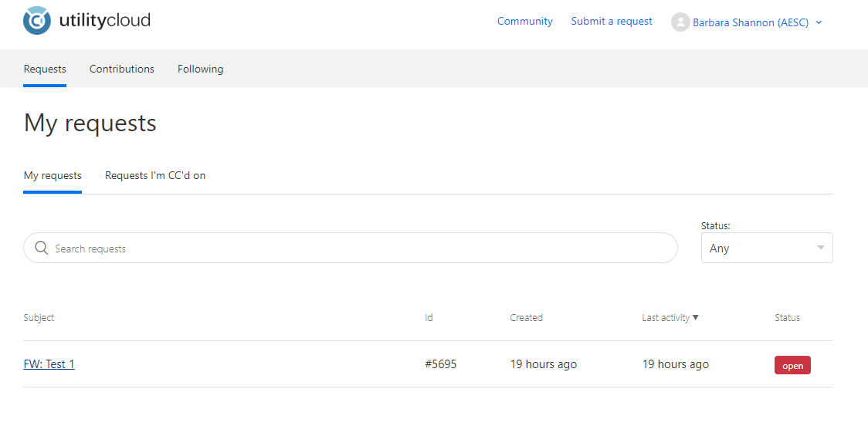Image resolution: width=868 pixels, height=443 pixels.
Task: Open the Status filter dropdown
Action: point(766,248)
